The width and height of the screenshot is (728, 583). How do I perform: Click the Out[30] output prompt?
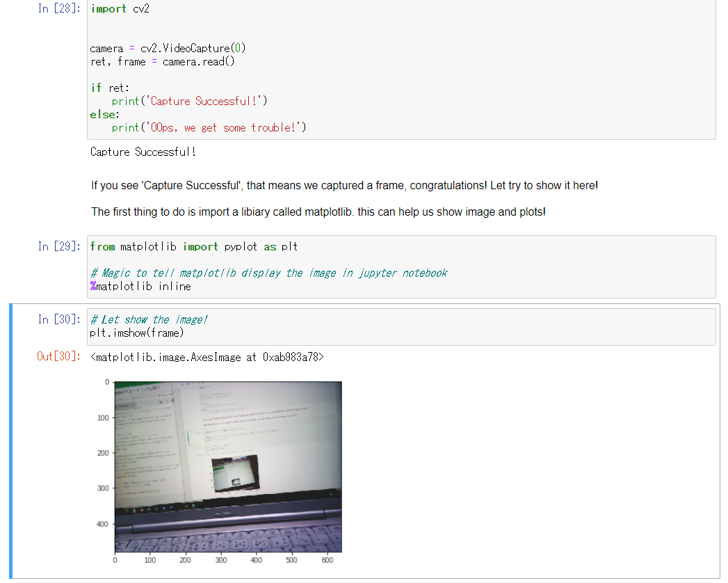(59, 356)
